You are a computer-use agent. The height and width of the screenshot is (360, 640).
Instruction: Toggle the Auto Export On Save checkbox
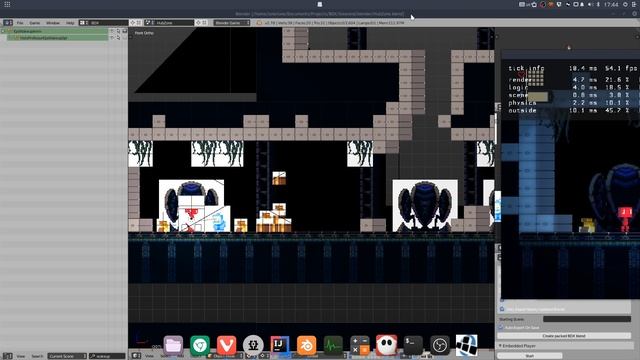point(501,327)
